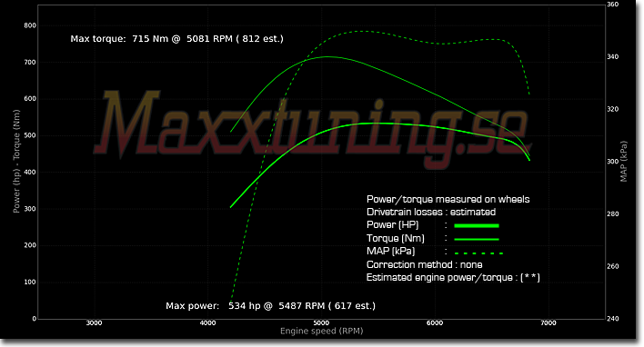Click the 'Engine speed (RPM)' axis title
Screen dimensions: 644x347
tap(322, 331)
